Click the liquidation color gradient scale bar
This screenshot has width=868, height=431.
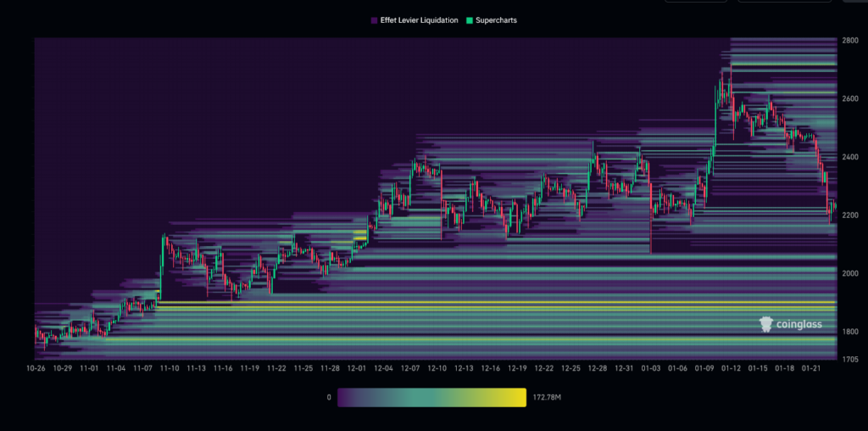(x=431, y=397)
